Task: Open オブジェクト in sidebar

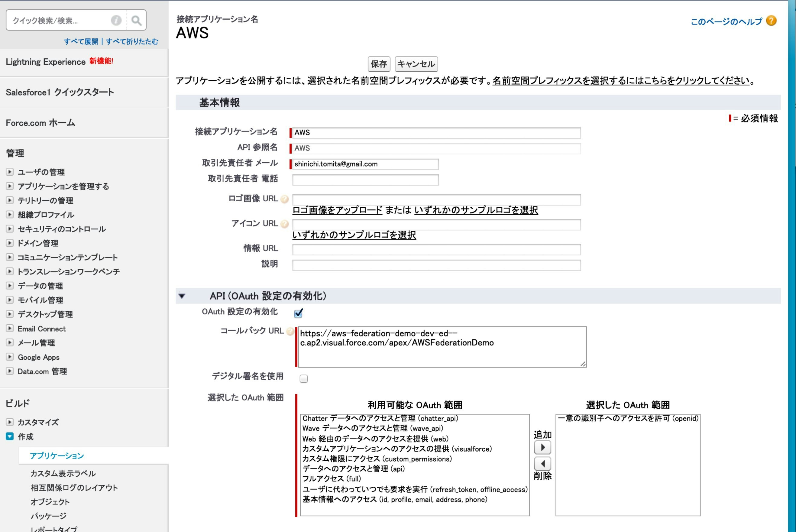Action: tap(50, 502)
